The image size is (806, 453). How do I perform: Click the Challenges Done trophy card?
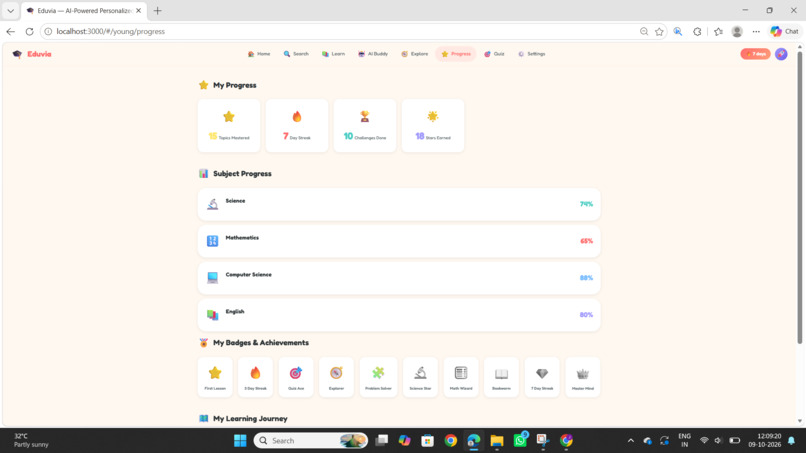(364, 125)
